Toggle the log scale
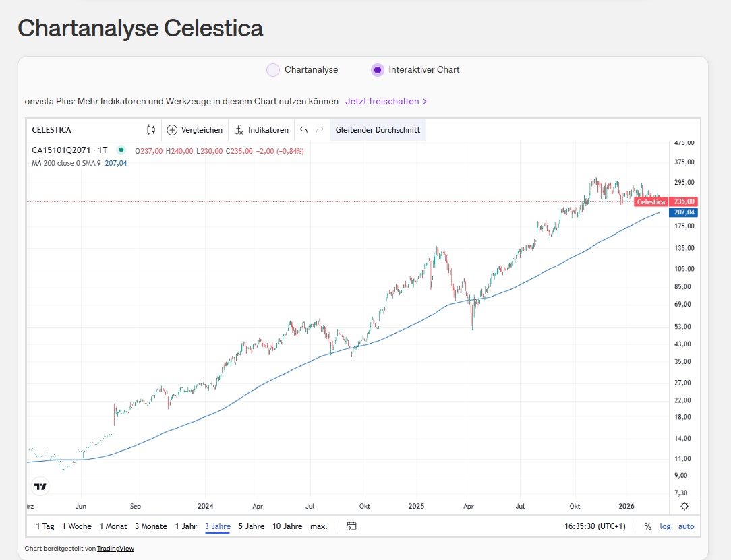The width and height of the screenshot is (731, 560). (665, 526)
